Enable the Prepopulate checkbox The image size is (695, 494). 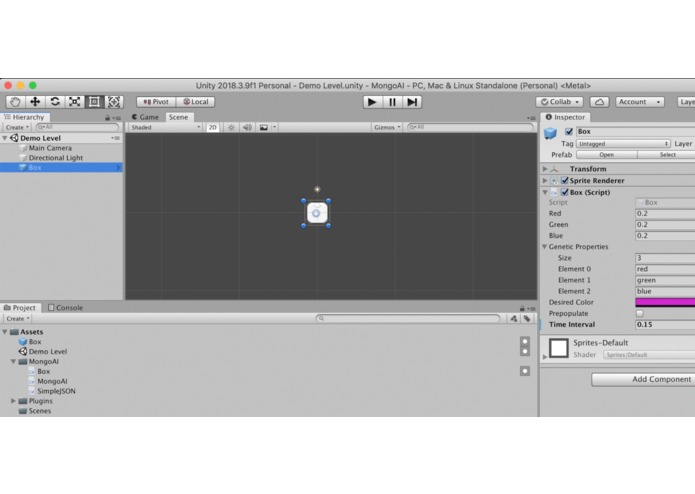[640, 313]
